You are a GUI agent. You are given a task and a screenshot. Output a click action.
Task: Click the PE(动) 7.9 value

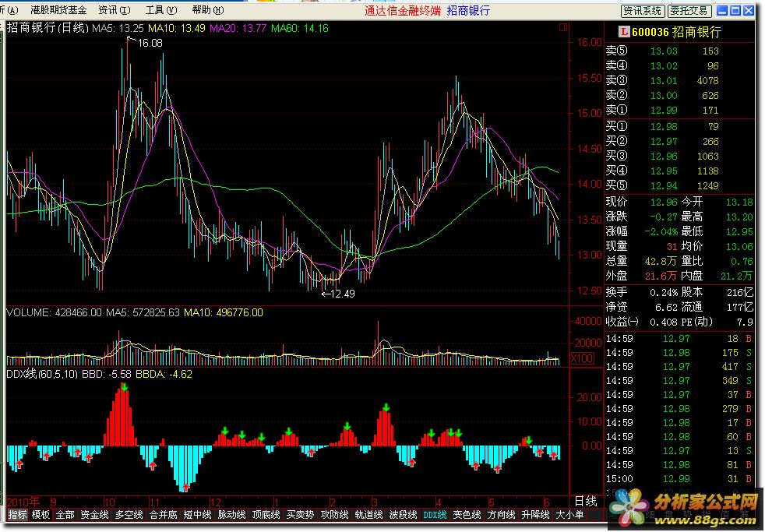point(745,322)
